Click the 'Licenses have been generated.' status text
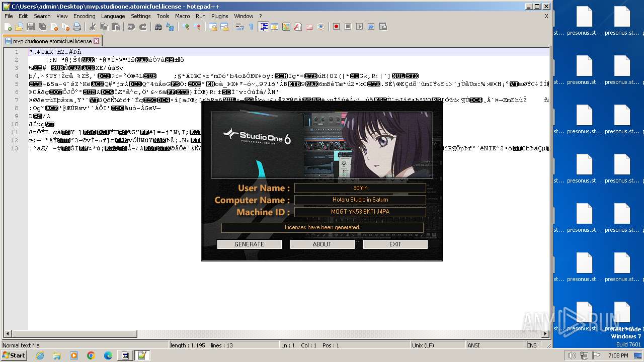Image resolution: width=644 pixels, height=362 pixels. click(323, 227)
